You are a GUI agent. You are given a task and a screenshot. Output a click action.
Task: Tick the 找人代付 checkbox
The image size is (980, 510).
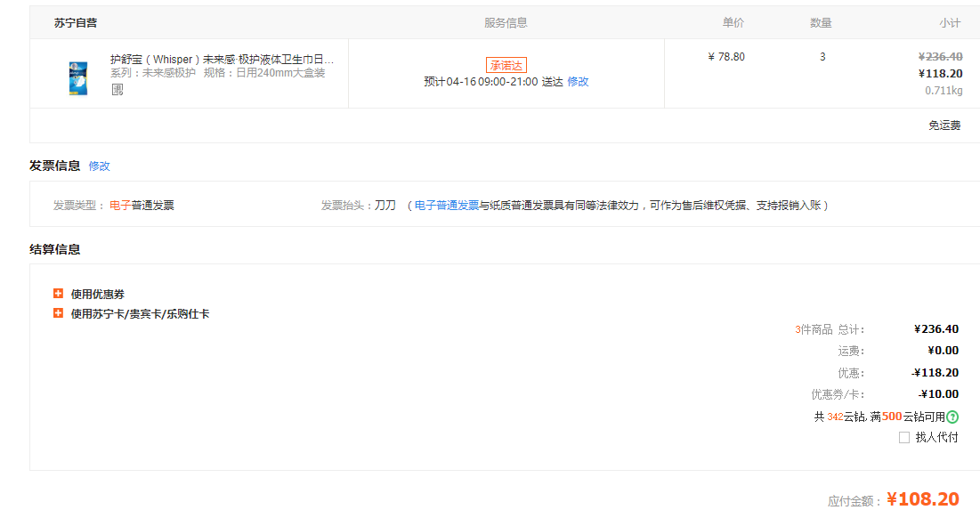point(904,437)
